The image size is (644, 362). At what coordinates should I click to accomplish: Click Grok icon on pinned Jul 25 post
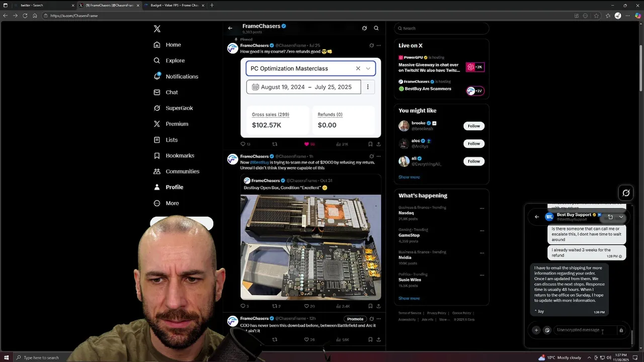click(x=371, y=45)
